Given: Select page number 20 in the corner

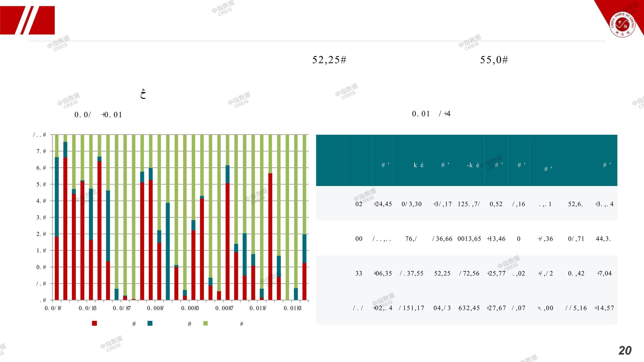Looking at the screenshot, I should [625, 350].
